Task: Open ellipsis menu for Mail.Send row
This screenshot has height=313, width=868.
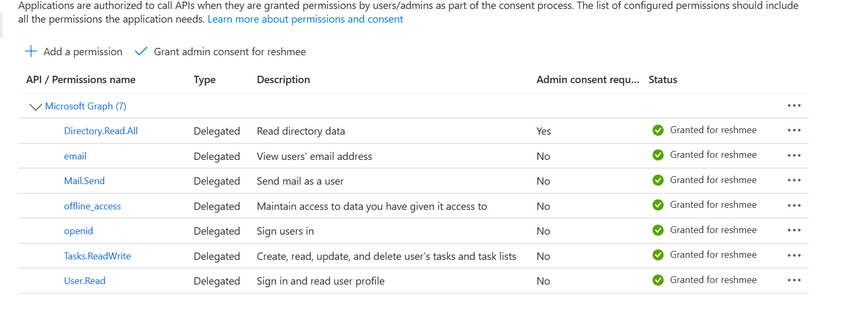Action: [794, 180]
